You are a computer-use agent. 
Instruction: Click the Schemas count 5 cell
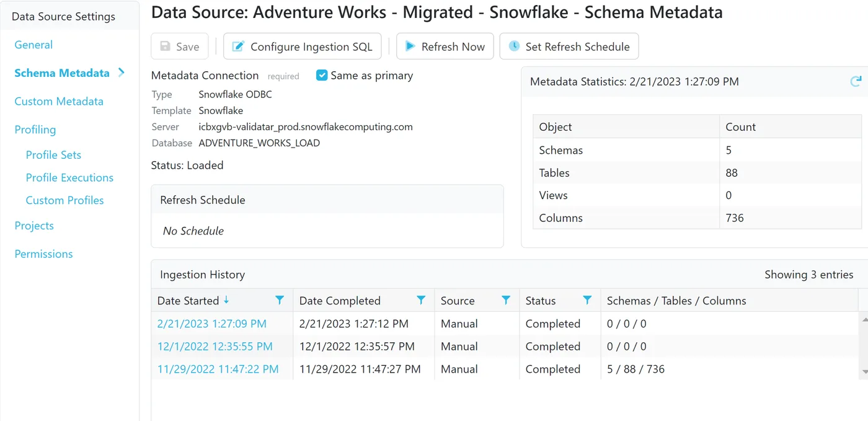pos(790,150)
